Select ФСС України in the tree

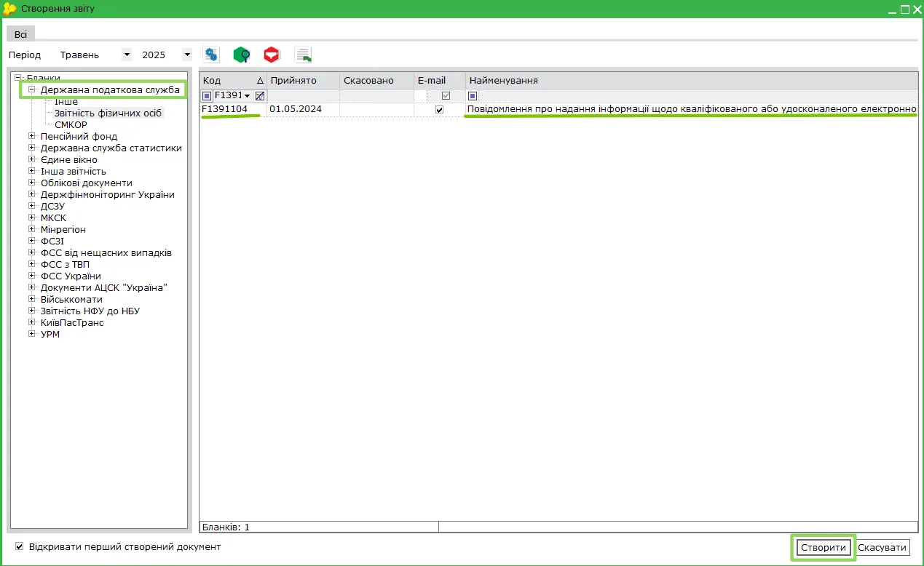(x=71, y=276)
